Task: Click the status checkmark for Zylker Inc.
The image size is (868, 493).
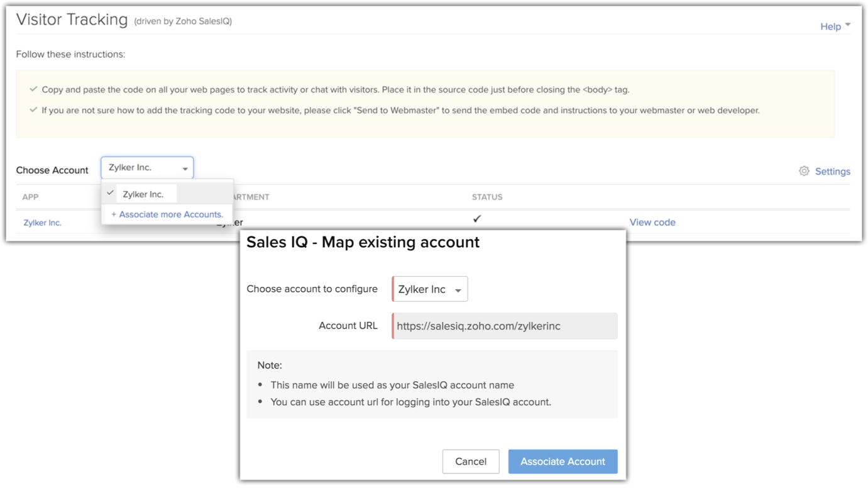Action: [477, 219]
